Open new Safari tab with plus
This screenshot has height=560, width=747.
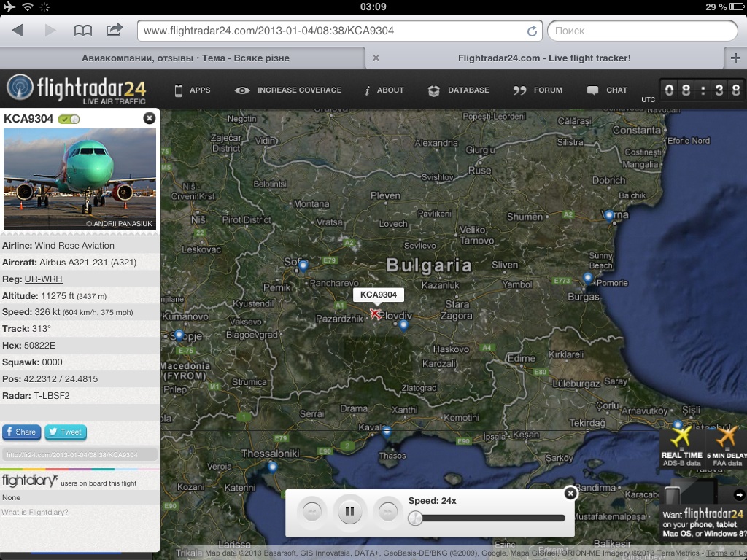tap(735, 58)
